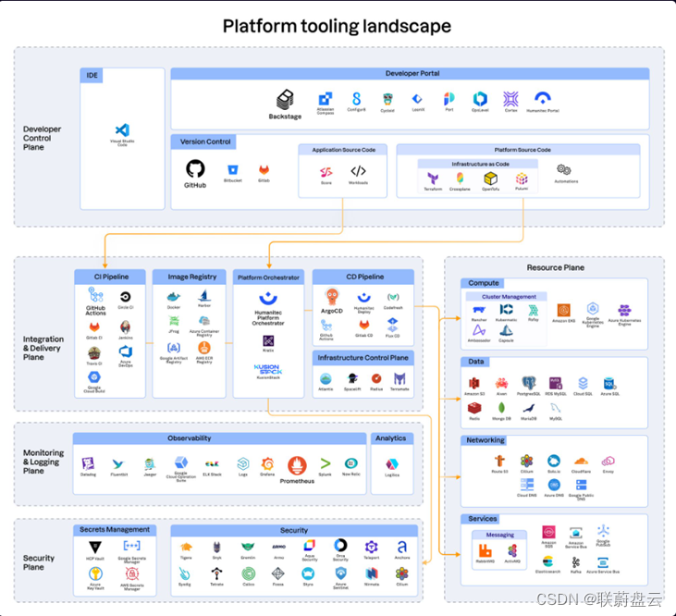Image resolution: width=676 pixels, height=616 pixels.
Task: Click the 'Platform Source Code' label
Action: 522,150
